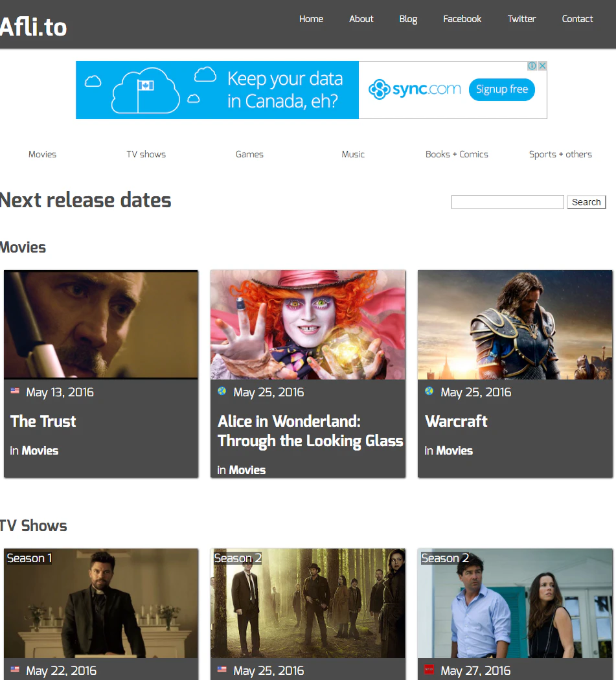Select the Movies category tab
This screenshot has height=680, width=616.
(42, 154)
